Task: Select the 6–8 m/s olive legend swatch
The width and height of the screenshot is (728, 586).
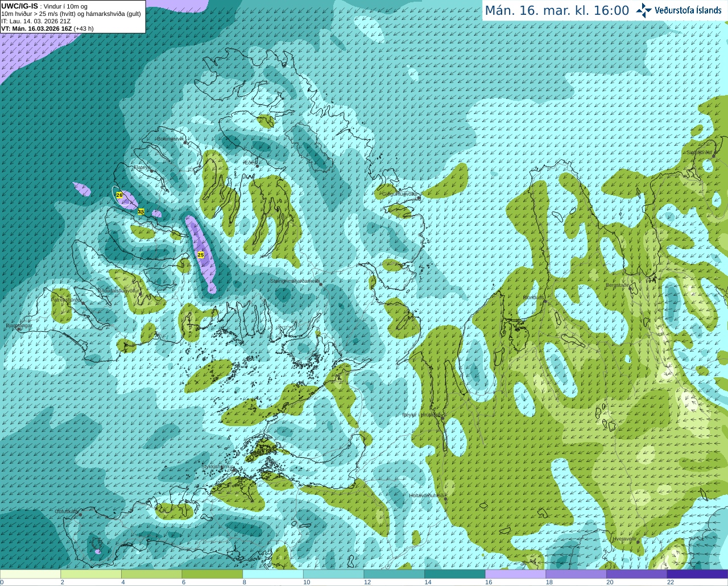Action: (x=212, y=574)
